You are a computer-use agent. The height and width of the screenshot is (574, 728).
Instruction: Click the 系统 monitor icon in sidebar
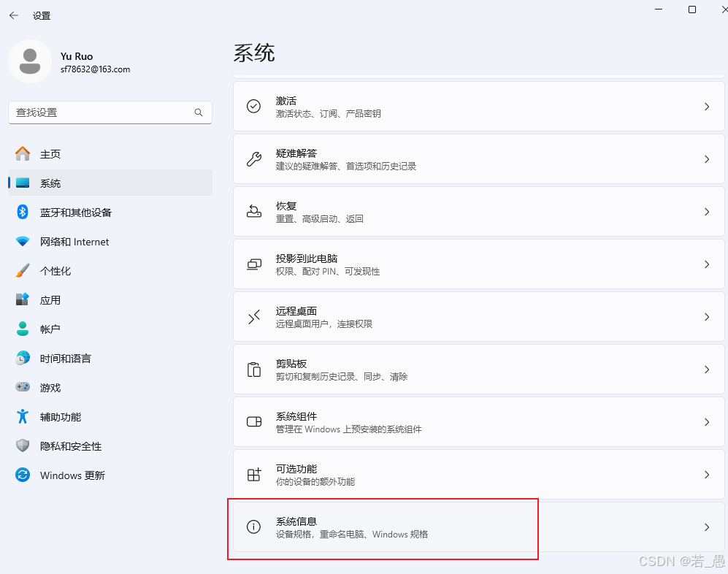[23, 183]
